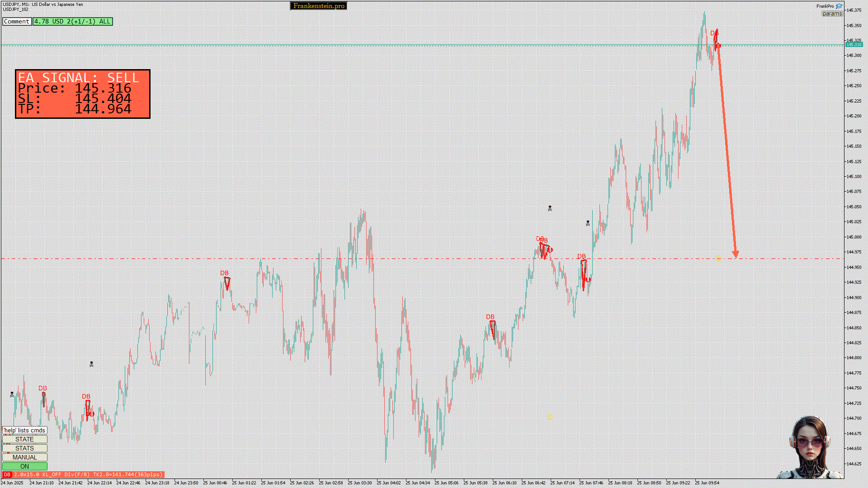868x488 pixels.
Task: Click the skull marker near 24 Jun 22:14
Action: tap(91, 364)
